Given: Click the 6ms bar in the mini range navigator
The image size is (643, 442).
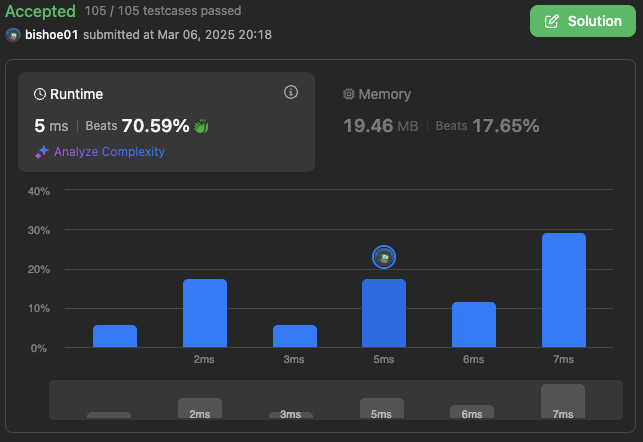Looking at the screenshot, I should [x=472, y=412].
